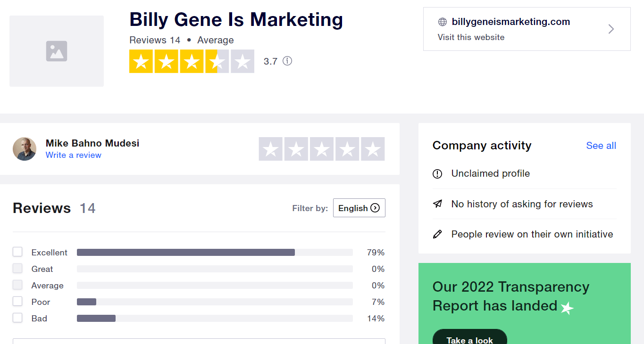Open Visit this website link

pos(471,37)
